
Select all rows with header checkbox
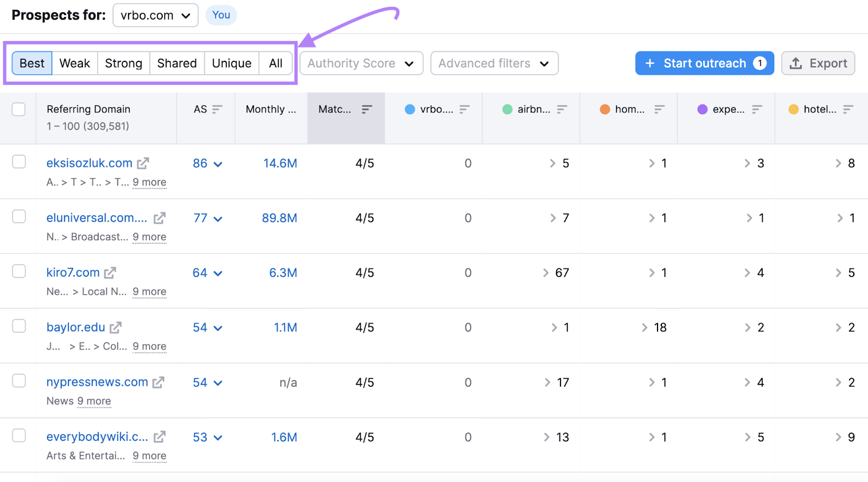pyautogui.click(x=19, y=109)
